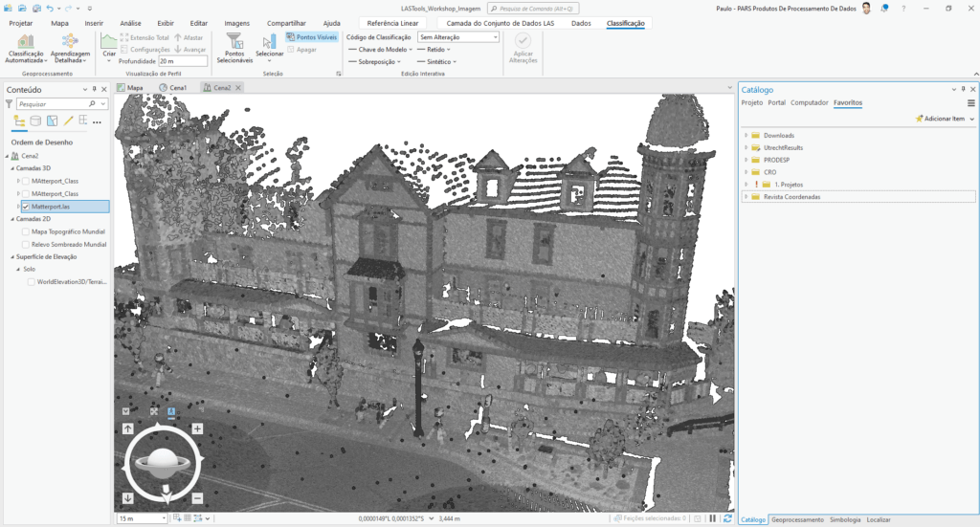Image resolution: width=980 pixels, height=527 pixels.
Task: Click the Profundidade input field
Action: (182, 61)
